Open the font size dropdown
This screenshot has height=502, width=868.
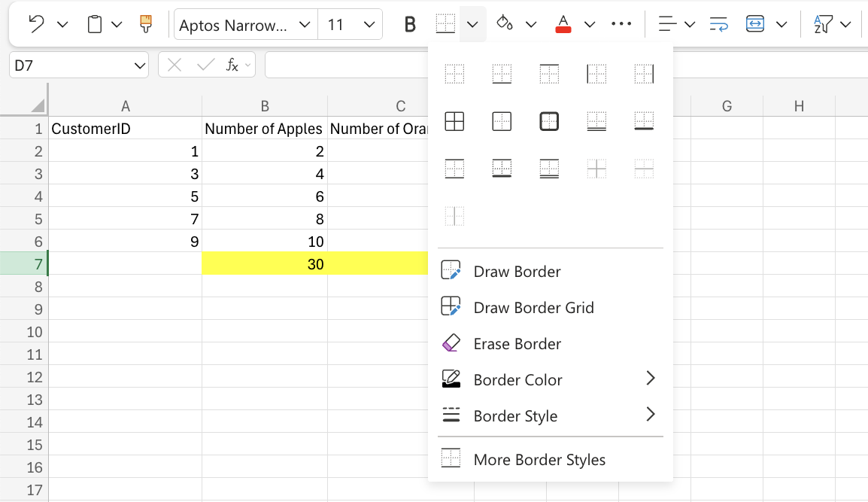(369, 23)
